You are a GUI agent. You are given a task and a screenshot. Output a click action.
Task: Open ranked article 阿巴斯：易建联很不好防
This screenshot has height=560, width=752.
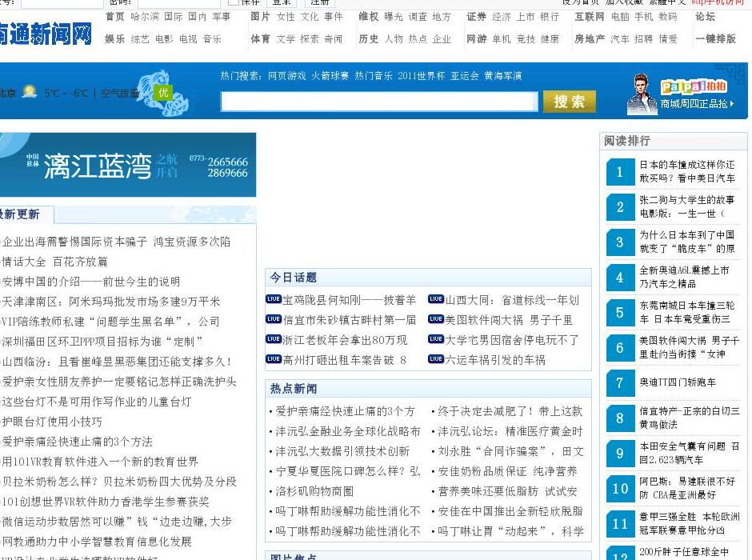tap(686, 488)
